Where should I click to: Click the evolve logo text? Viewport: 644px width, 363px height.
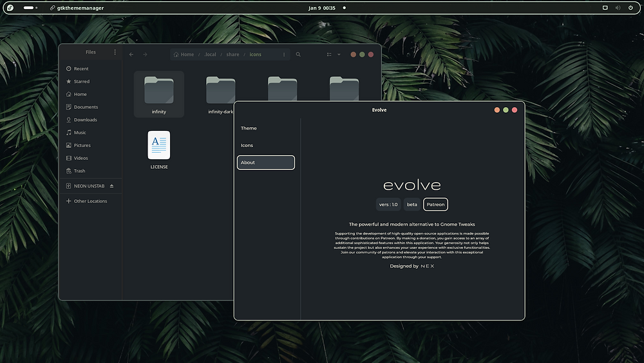pos(412,185)
